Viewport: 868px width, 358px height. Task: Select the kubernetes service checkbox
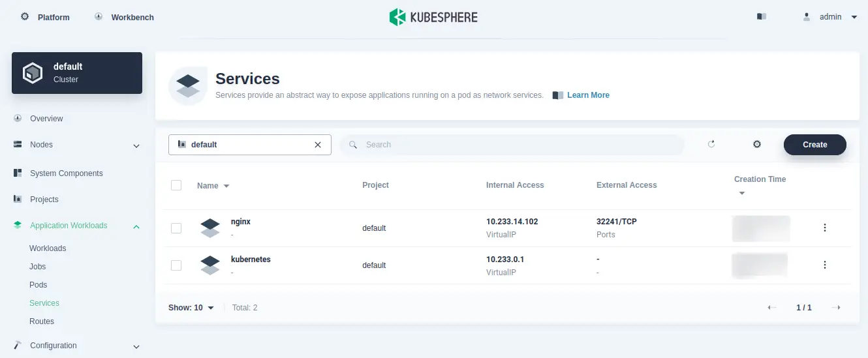pyautogui.click(x=176, y=265)
